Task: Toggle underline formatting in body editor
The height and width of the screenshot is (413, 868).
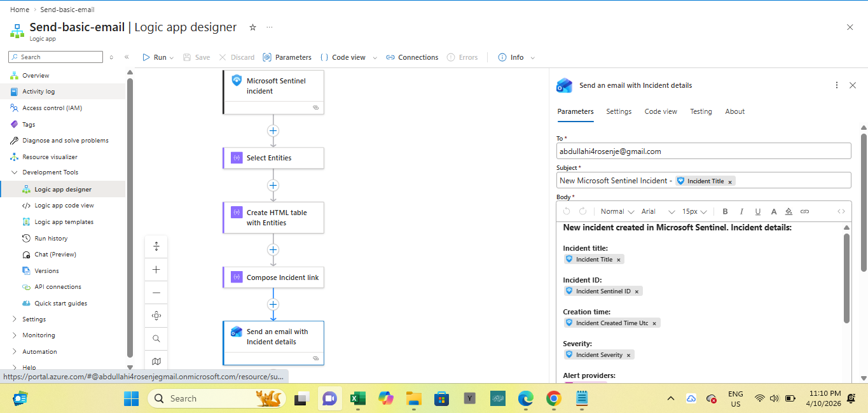Action: 758,211
